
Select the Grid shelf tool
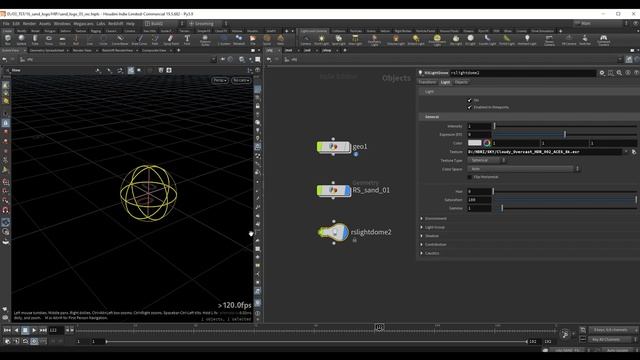(62, 40)
